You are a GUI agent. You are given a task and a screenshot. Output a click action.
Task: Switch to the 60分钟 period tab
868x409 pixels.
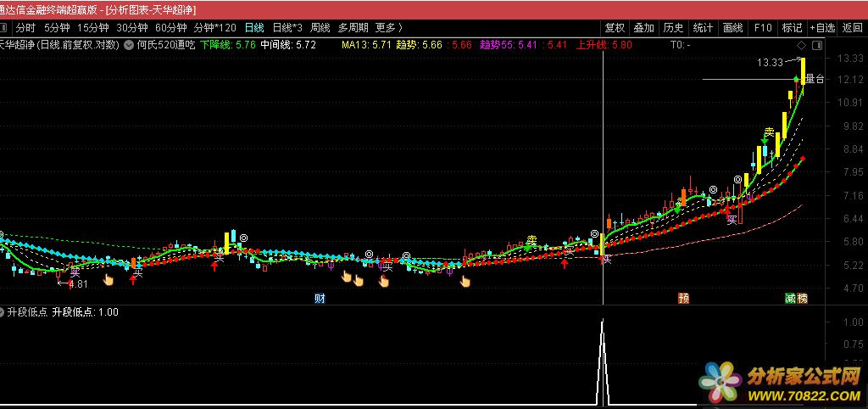tap(170, 27)
